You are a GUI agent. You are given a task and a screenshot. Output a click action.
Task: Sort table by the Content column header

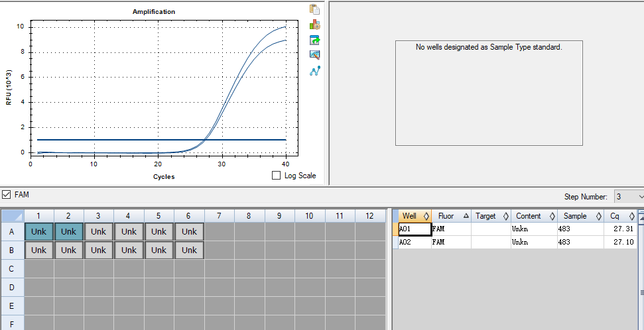click(x=534, y=216)
